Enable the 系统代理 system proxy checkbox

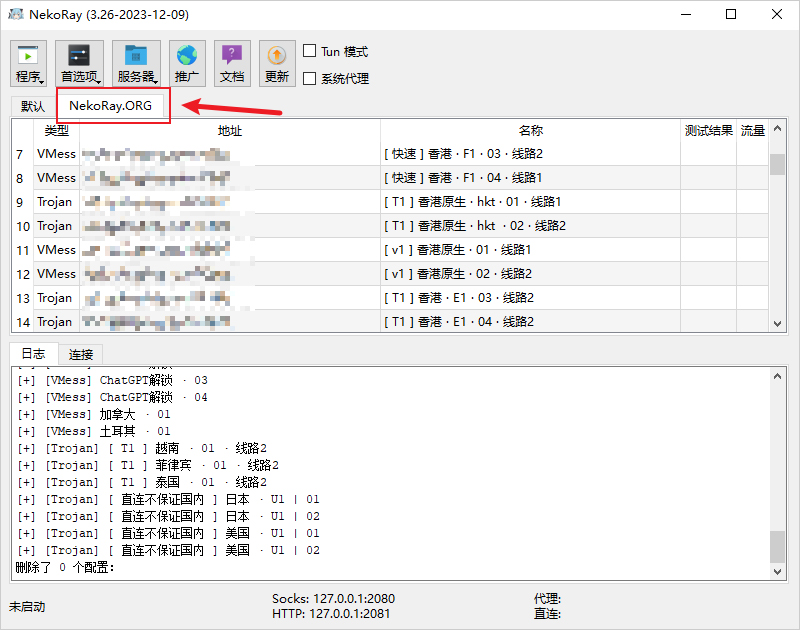[311, 78]
